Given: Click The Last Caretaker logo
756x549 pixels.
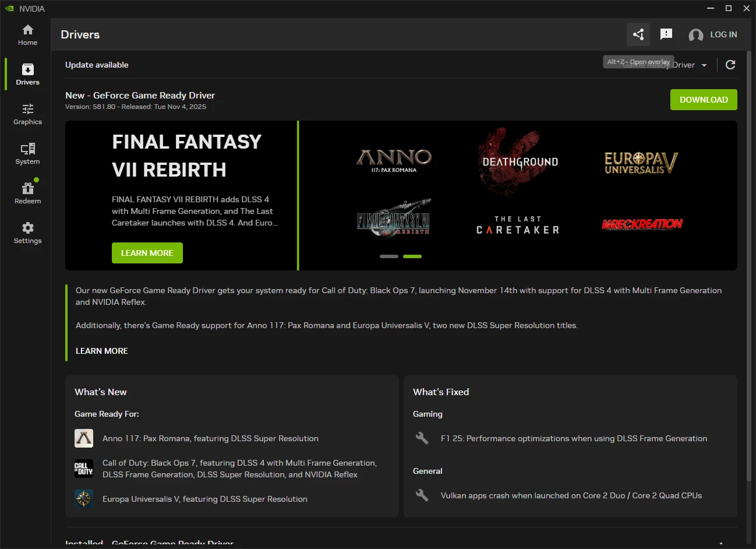Looking at the screenshot, I should [x=518, y=225].
